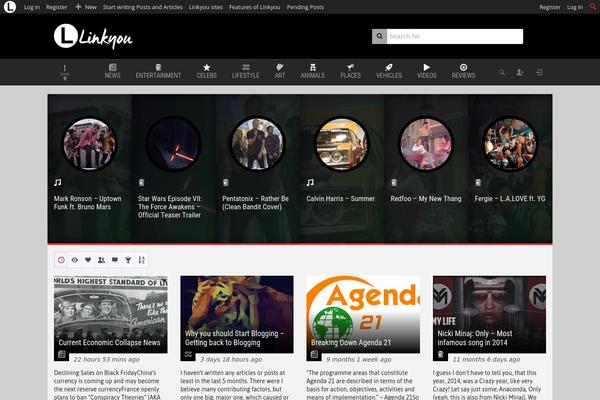Open the Animals category
The image size is (600, 400).
pos(313,72)
